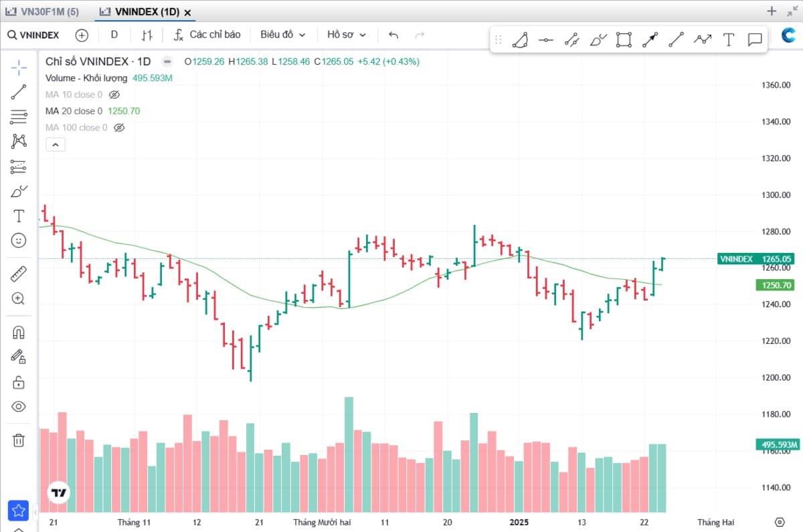Remove drawings with trash icon
Image resolution: width=803 pixels, height=532 pixels.
[x=19, y=440]
